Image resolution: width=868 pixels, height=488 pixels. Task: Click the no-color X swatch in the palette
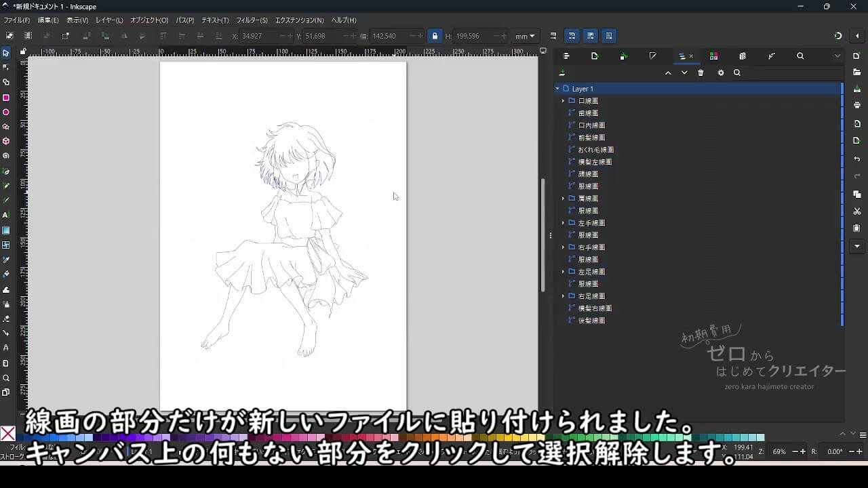(x=8, y=434)
